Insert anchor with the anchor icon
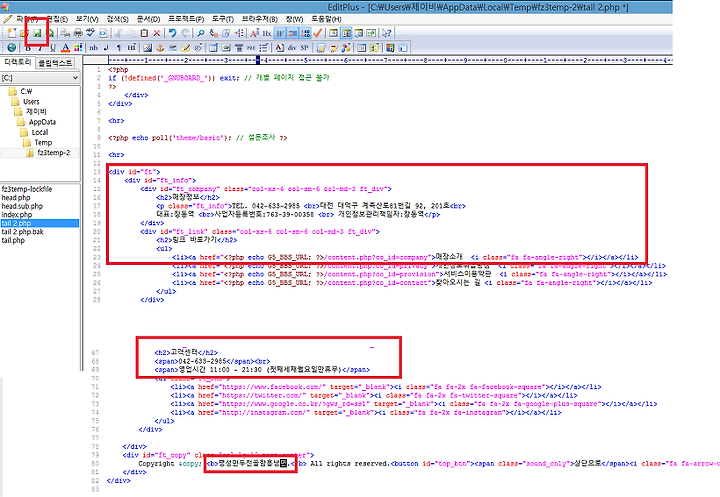The height and width of the screenshot is (497, 720). point(160,47)
